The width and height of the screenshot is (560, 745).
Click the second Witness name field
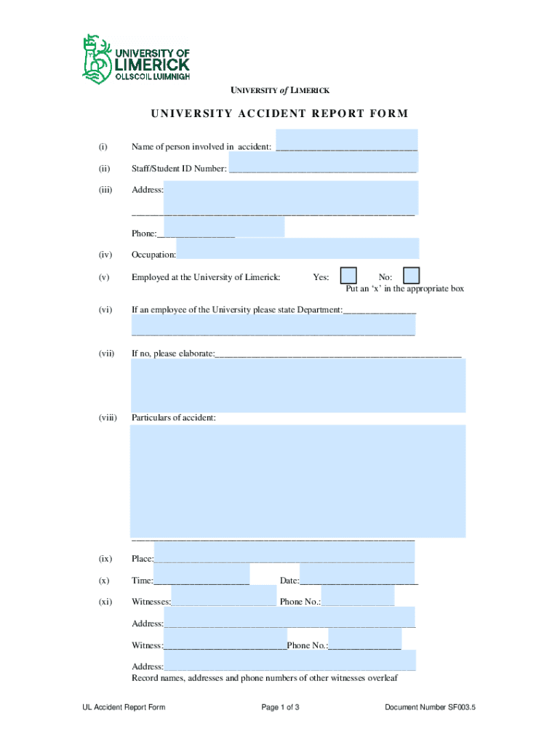pos(225,639)
